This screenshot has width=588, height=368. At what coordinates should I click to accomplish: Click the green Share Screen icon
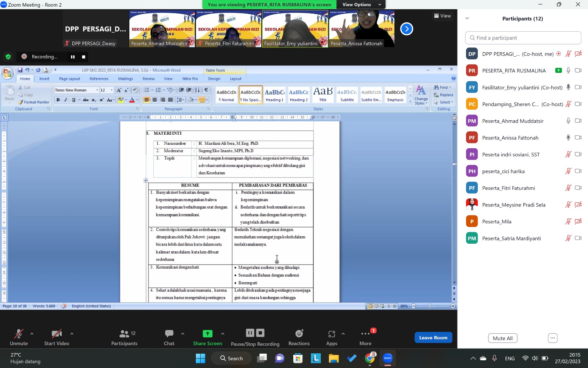pos(207,333)
